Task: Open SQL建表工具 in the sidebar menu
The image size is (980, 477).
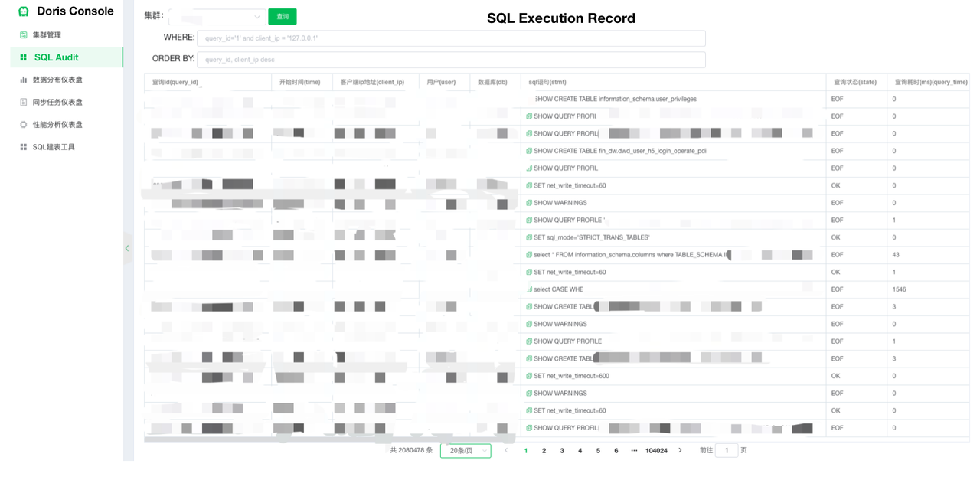Action: pos(54,147)
